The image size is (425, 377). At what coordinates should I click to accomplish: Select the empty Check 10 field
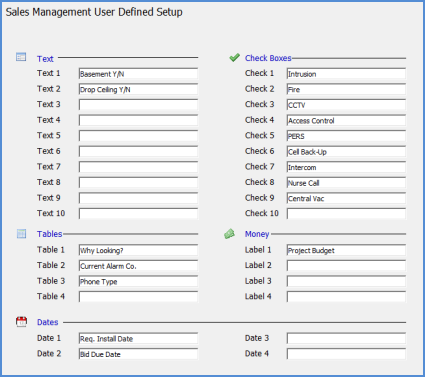(x=346, y=214)
